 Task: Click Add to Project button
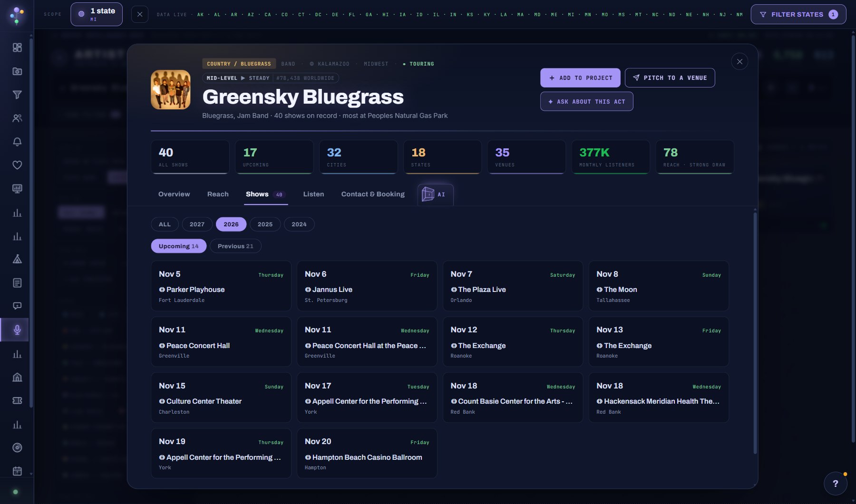coord(580,78)
